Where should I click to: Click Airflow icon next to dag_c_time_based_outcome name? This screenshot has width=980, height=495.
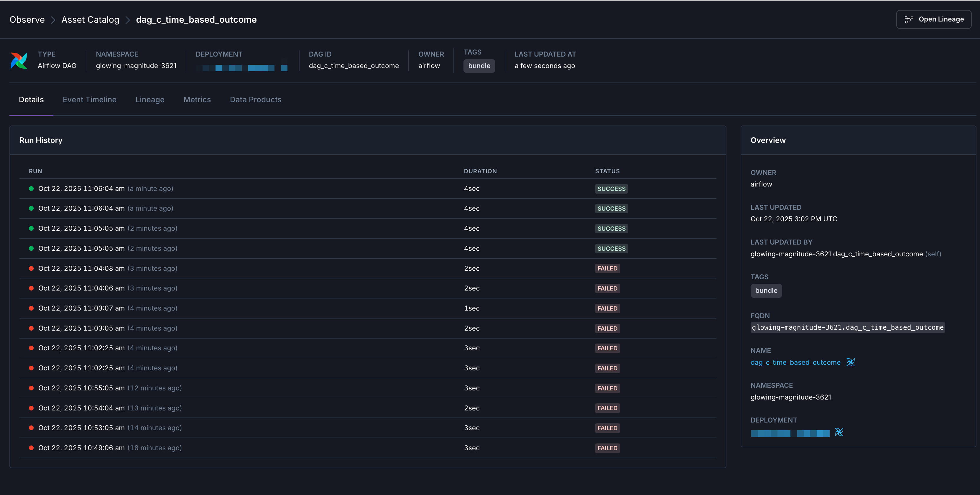coord(851,362)
